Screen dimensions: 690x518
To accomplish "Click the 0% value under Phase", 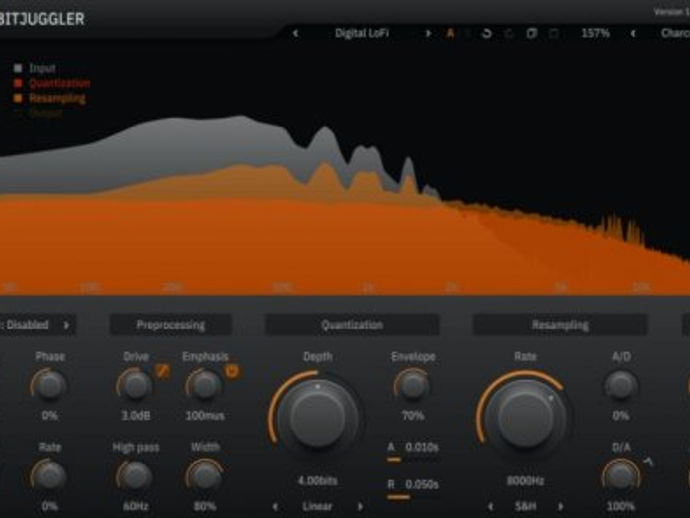I will pyautogui.click(x=50, y=416).
